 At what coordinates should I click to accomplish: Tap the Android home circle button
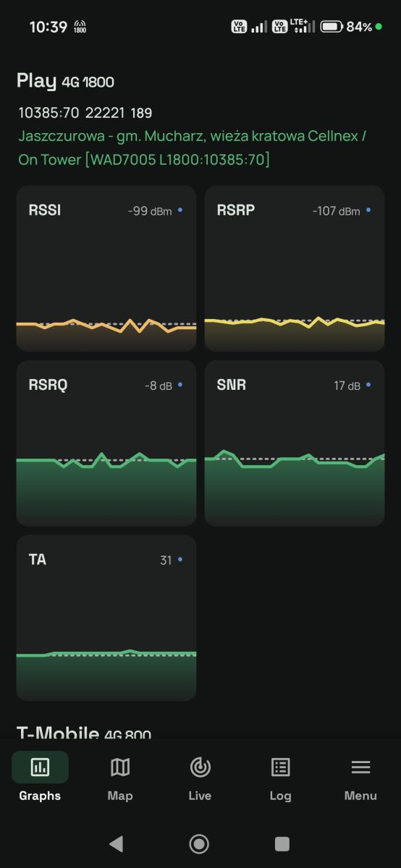coord(199,843)
